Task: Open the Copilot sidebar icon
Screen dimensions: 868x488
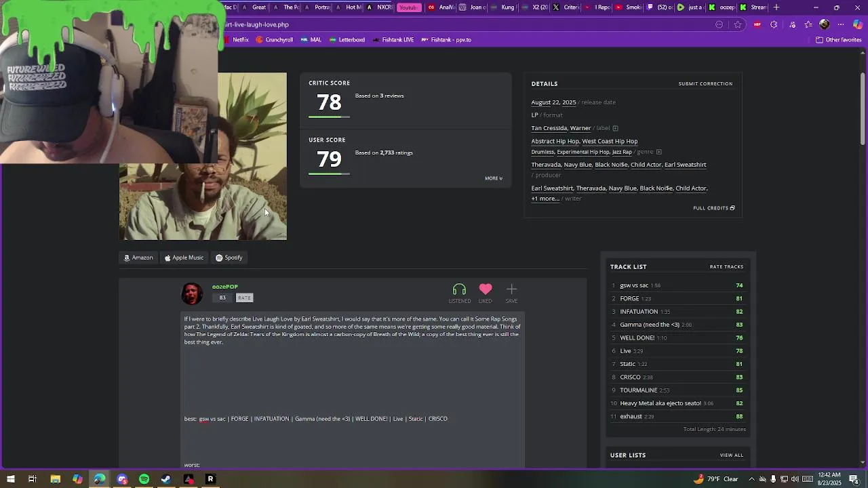Action: [857, 24]
